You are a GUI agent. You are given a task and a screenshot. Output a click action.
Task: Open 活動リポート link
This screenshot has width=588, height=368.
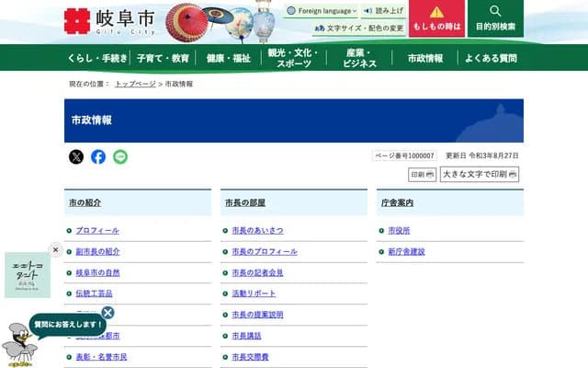coord(254,293)
